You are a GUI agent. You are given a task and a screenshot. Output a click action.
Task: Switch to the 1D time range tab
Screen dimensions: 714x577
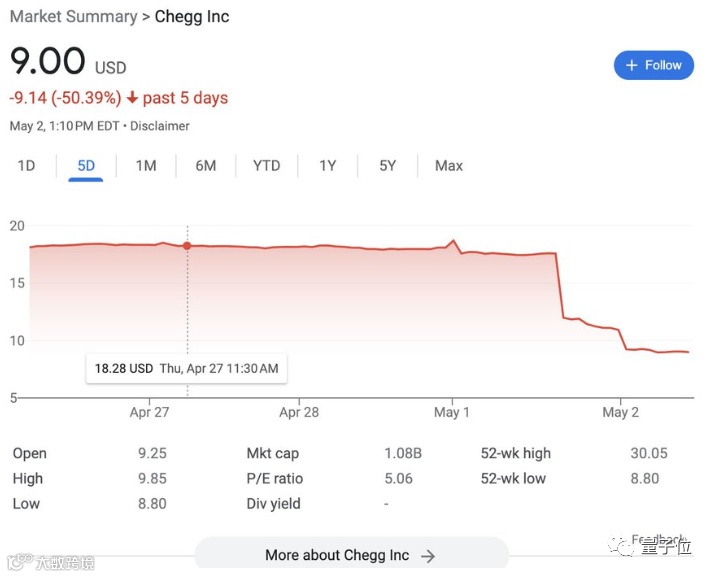point(26,166)
